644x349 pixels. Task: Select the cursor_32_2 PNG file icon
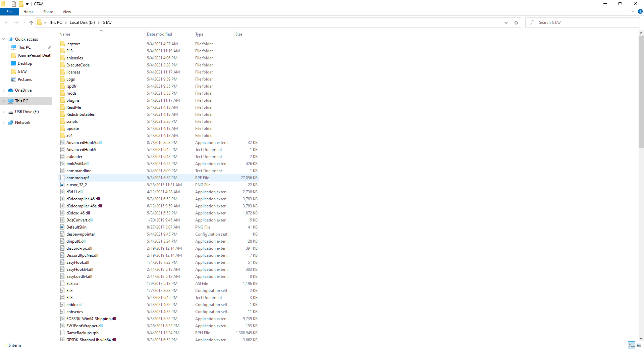62,185
